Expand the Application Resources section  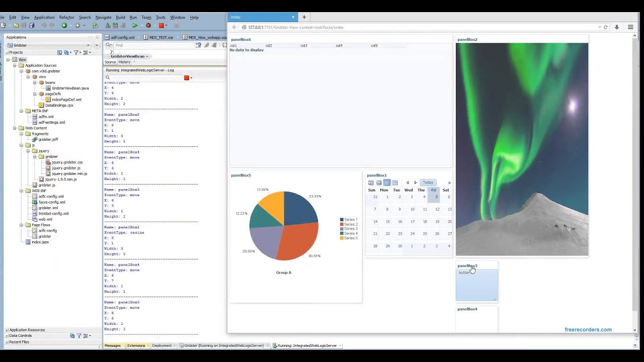(7, 330)
